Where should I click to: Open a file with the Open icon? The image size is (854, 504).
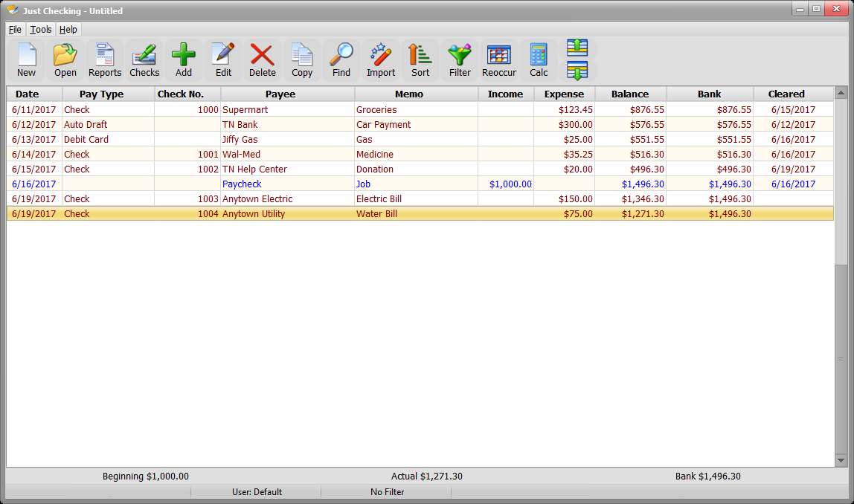[x=65, y=59]
